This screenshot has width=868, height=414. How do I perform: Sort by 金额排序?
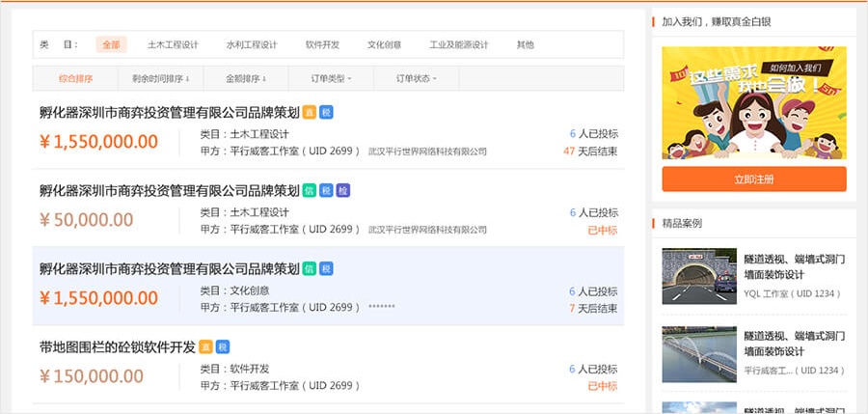click(246, 79)
